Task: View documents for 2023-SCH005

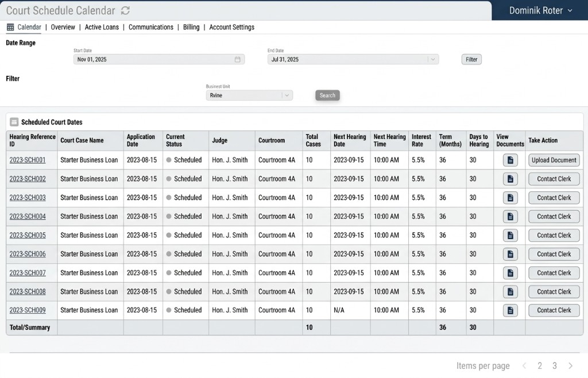Action: 510,235
